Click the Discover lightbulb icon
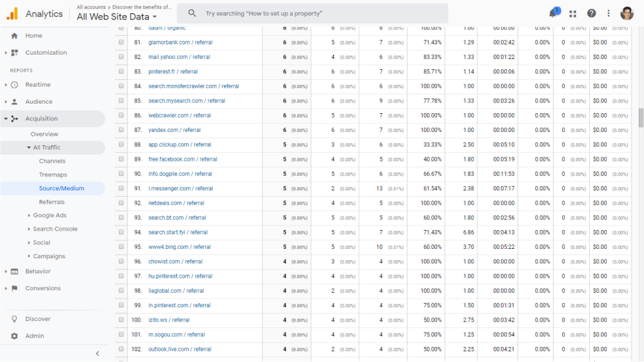This screenshot has height=362, width=644. coord(14,319)
